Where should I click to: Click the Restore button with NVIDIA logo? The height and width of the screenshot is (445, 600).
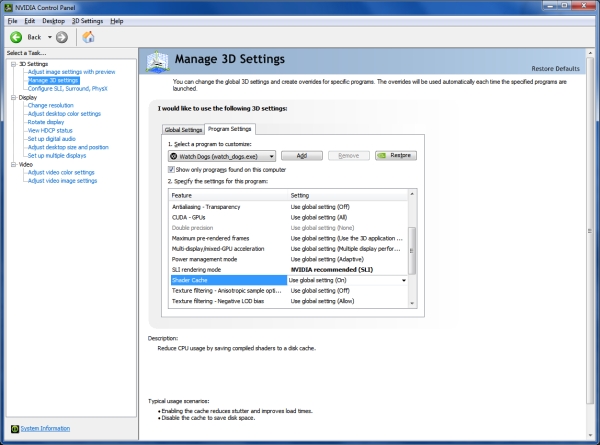[395, 155]
